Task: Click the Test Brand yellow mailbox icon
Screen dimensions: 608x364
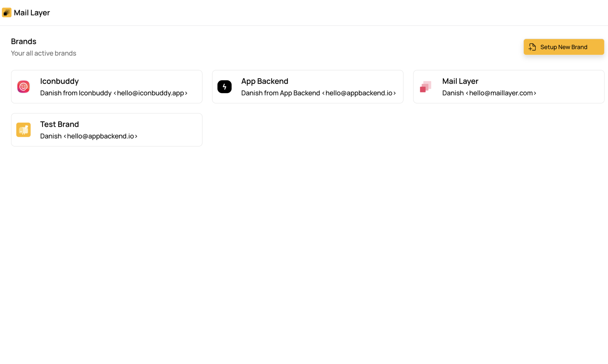Action: 23,130
